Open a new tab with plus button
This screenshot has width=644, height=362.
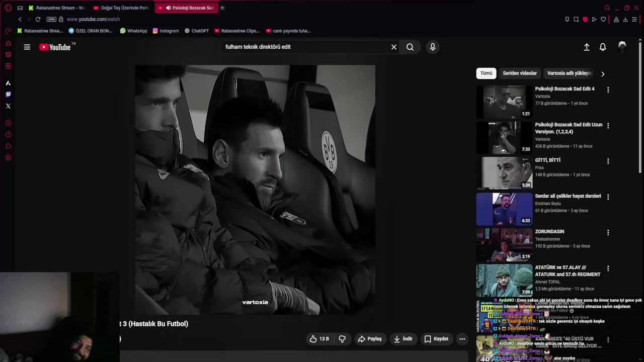point(222,8)
